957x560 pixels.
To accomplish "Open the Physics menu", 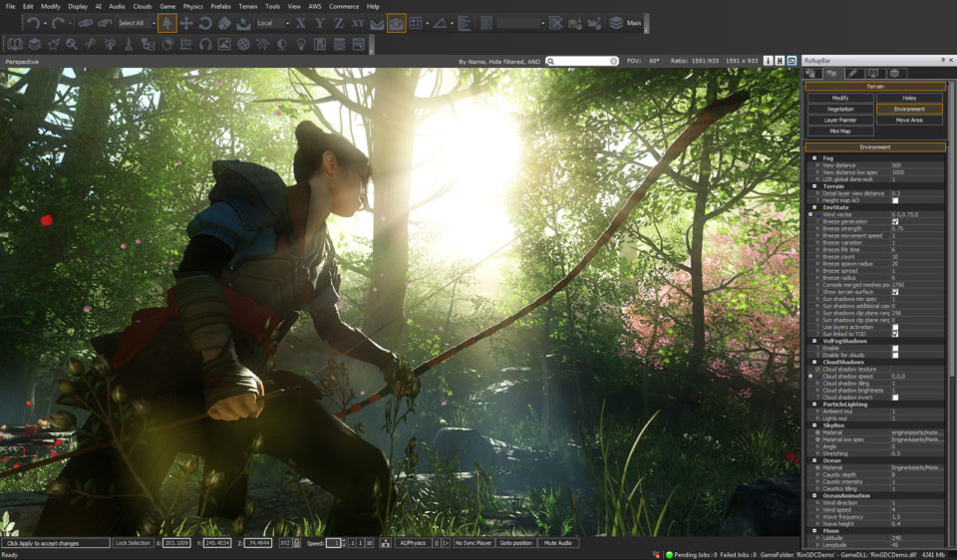I will click(x=192, y=6).
